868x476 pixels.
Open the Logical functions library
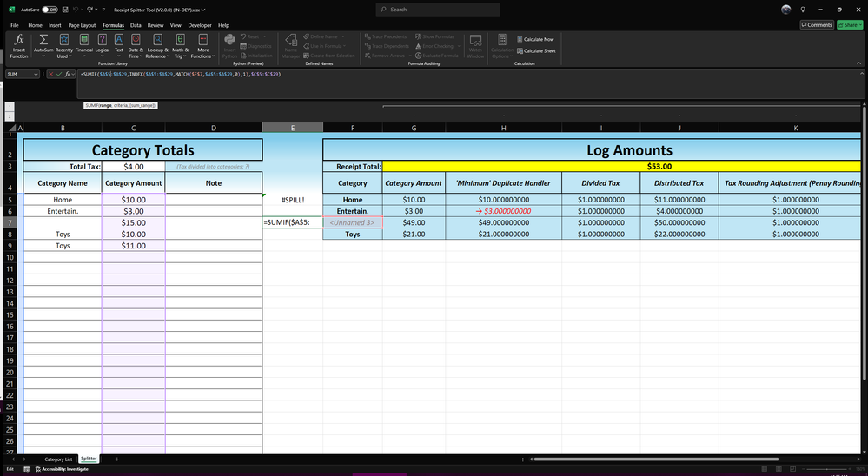(103, 46)
